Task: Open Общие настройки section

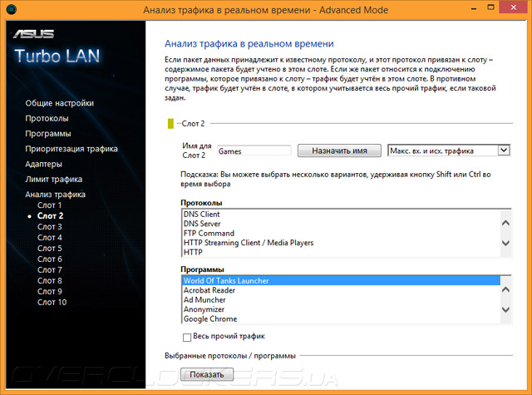Action: [x=59, y=103]
